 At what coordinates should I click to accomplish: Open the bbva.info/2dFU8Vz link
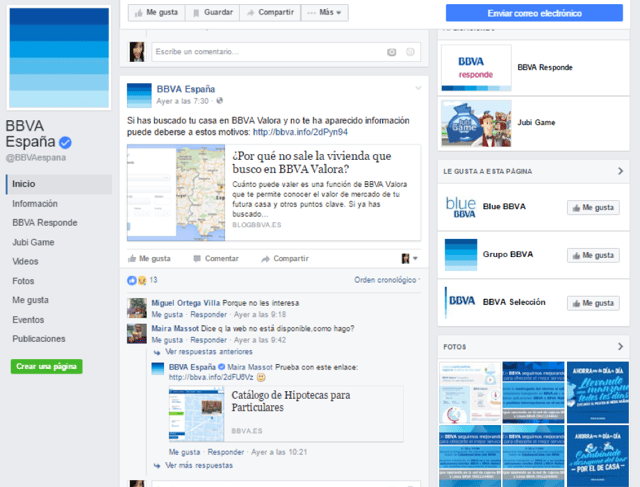pos(211,378)
